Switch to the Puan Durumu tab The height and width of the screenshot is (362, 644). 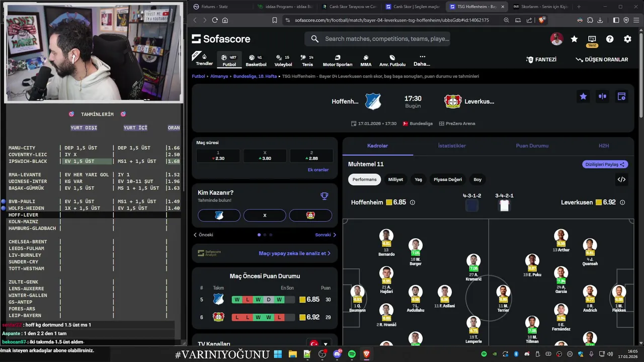532,146
